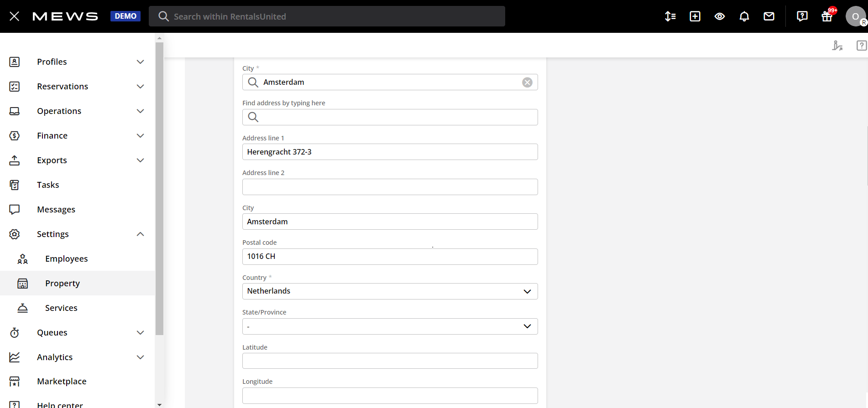The height and width of the screenshot is (408, 868).
Task: Open Finance menu item
Action: pyautogui.click(x=52, y=135)
